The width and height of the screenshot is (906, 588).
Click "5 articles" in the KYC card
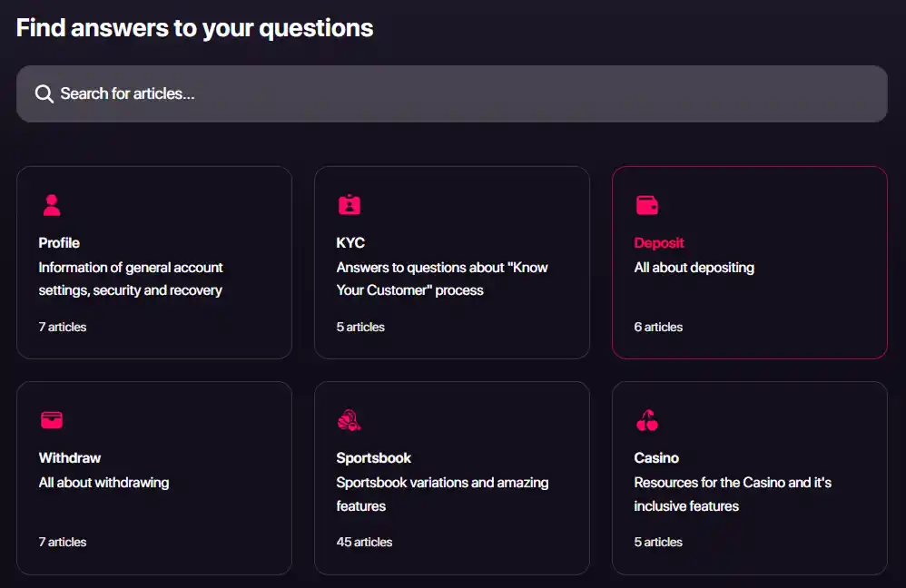coord(360,327)
